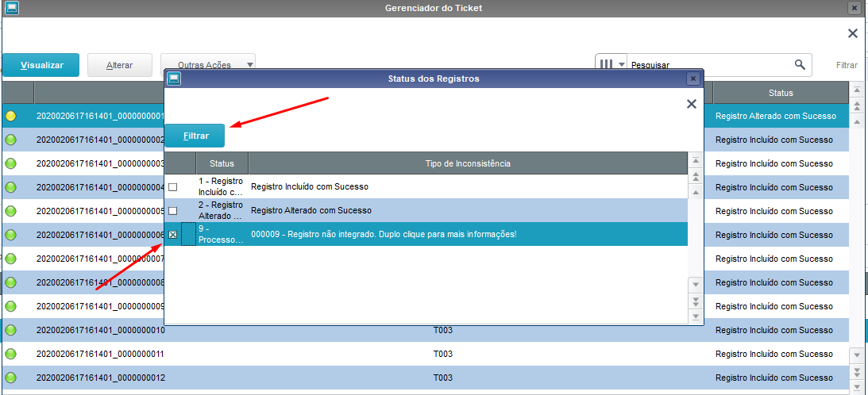Click Visualizar button in Gerenciador do Ticket
This screenshot has height=395, width=868.
click(x=41, y=65)
